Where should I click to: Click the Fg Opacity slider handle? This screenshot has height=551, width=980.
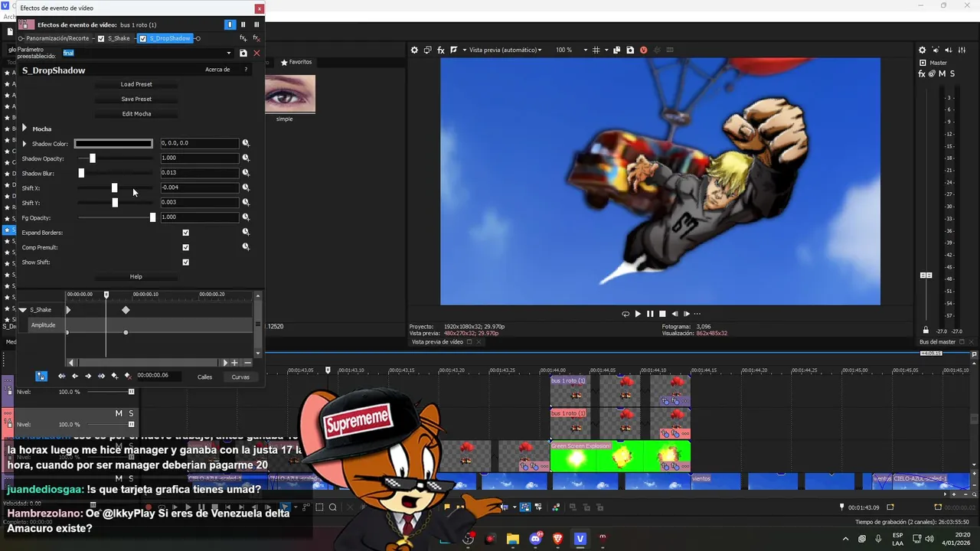152,217
